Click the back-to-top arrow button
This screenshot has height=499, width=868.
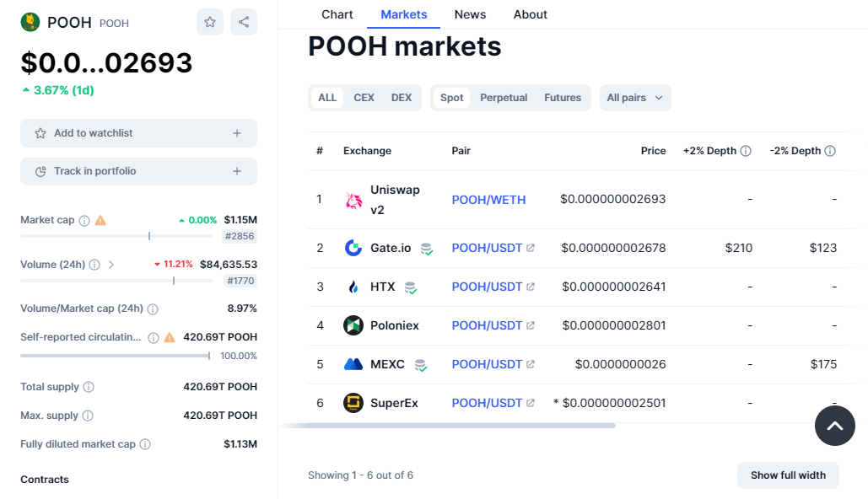coord(835,426)
